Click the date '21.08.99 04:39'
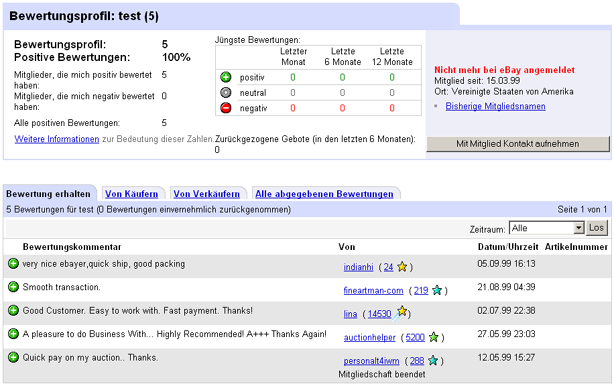Image resolution: width=614 pixels, height=386 pixels. [506, 287]
